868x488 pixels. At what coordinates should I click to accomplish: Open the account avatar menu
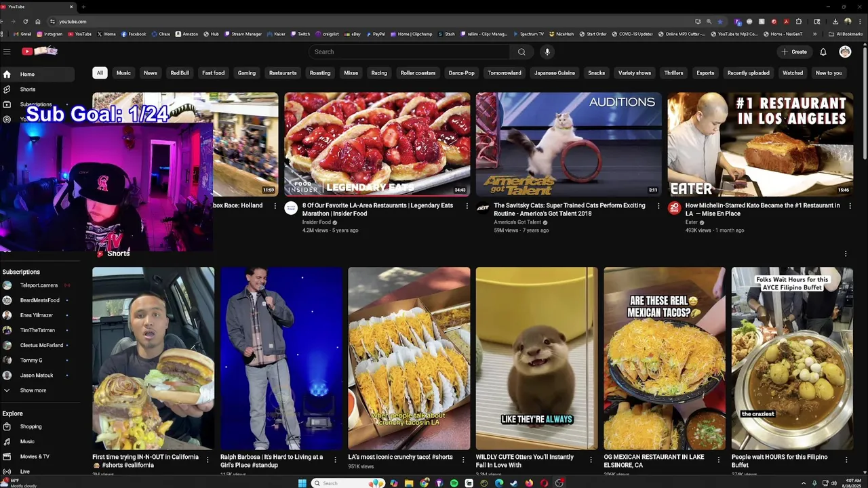[x=845, y=52]
